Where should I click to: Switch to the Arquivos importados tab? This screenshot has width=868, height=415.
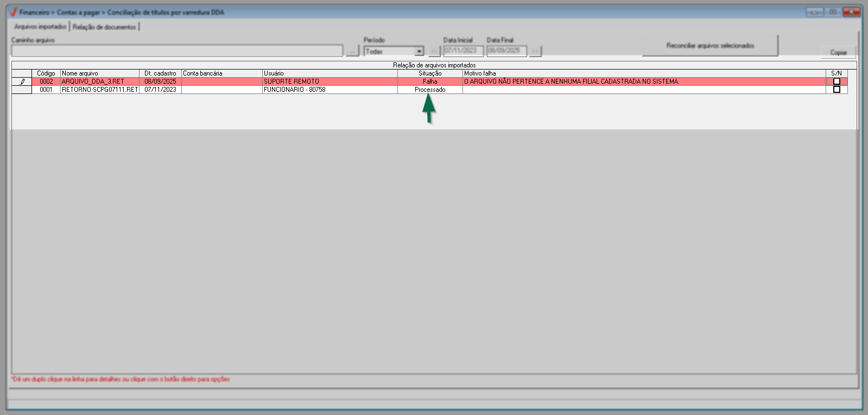[x=41, y=27]
